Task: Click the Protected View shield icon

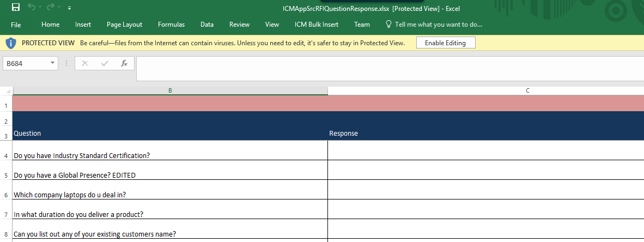Action: tap(11, 43)
